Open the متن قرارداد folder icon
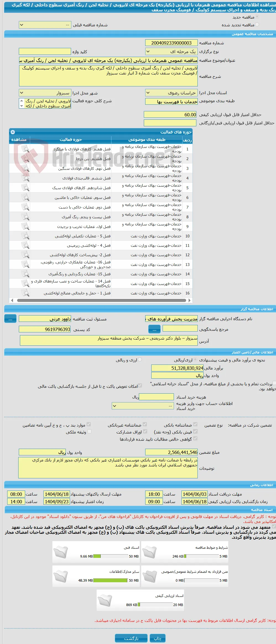This screenshot has height=644, width=276. [149, 576]
